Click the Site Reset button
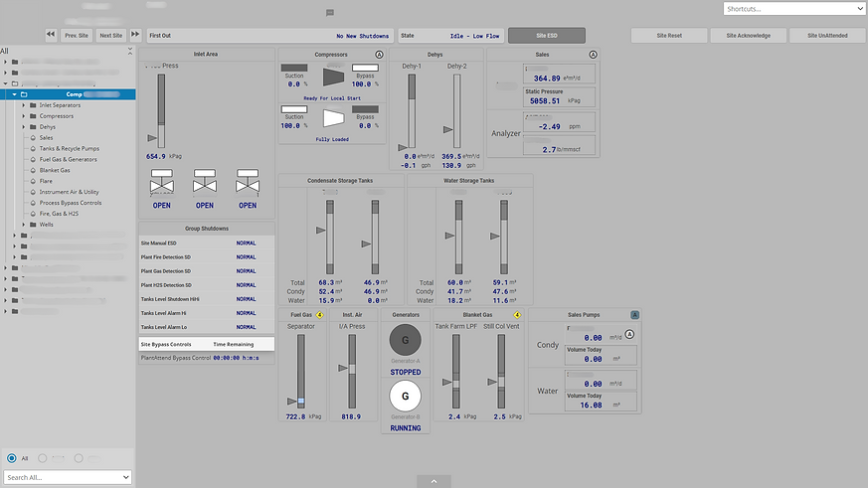 (x=669, y=36)
